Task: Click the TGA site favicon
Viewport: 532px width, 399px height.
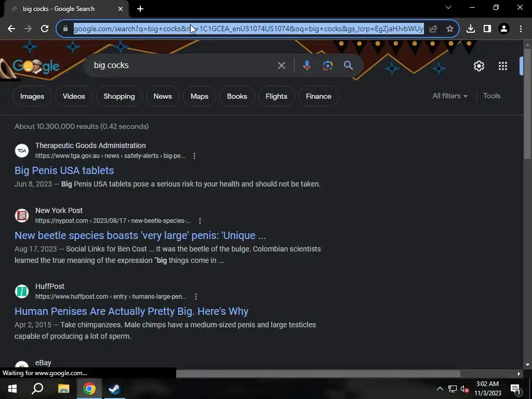Action: (x=22, y=151)
